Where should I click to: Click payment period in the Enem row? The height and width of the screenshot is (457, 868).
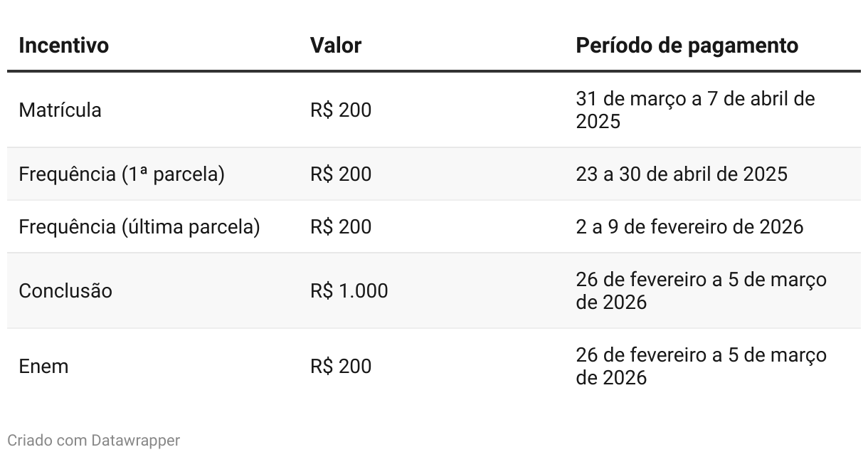(701, 367)
